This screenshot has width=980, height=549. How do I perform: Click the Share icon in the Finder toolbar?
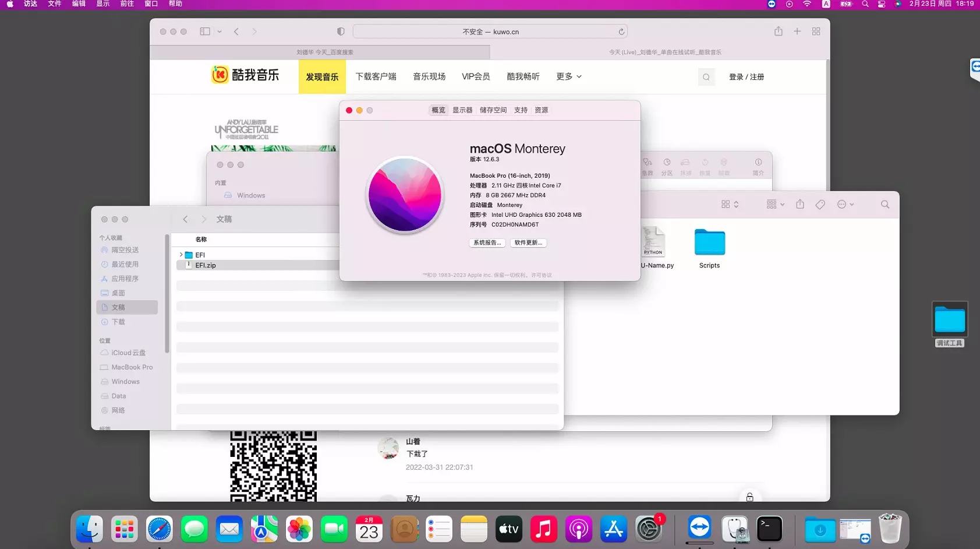pyautogui.click(x=801, y=204)
